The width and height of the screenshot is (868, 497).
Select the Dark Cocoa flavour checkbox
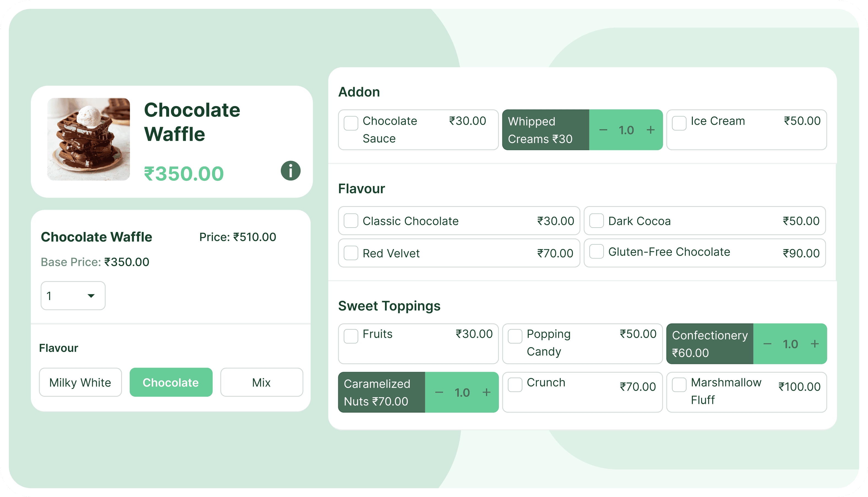[596, 221]
